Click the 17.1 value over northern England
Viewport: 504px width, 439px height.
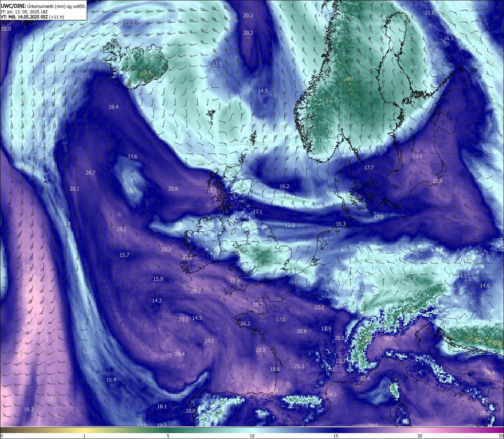(x=258, y=211)
